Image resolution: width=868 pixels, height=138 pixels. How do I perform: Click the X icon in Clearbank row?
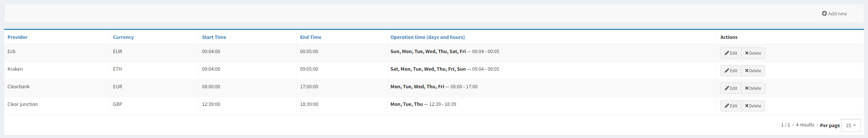746,88
